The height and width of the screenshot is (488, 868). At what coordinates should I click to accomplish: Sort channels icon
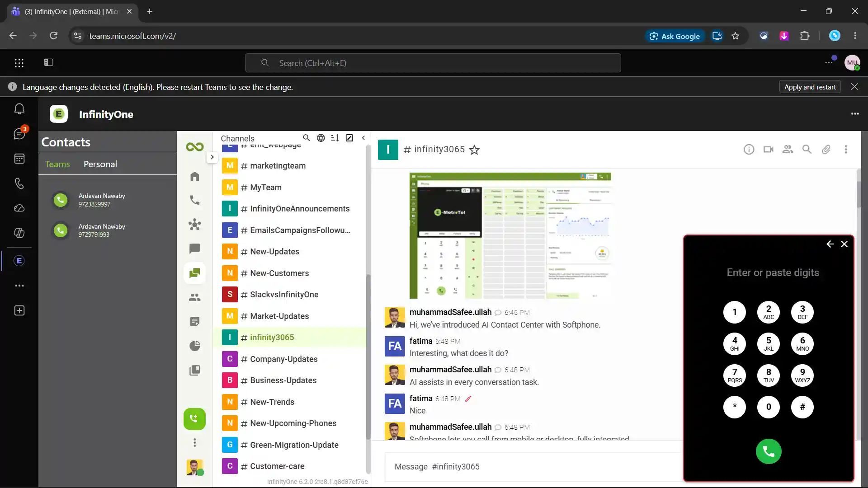click(335, 138)
